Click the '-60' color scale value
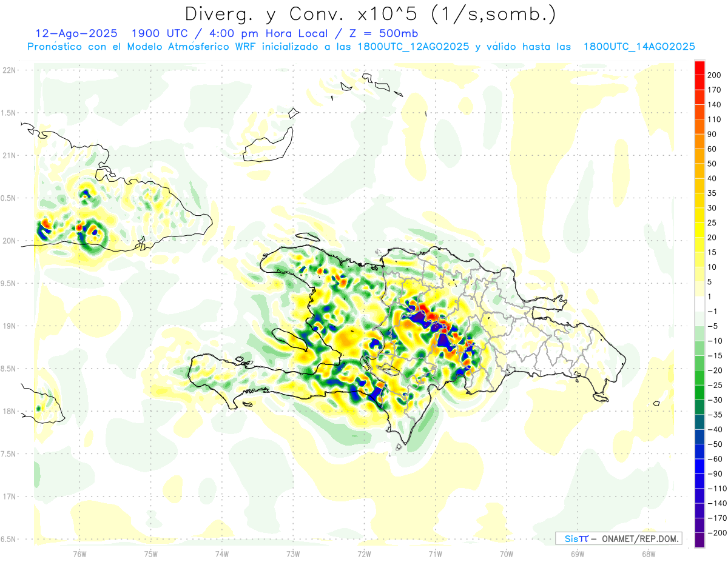The height and width of the screenshot is (562, 728). (715, 460)
